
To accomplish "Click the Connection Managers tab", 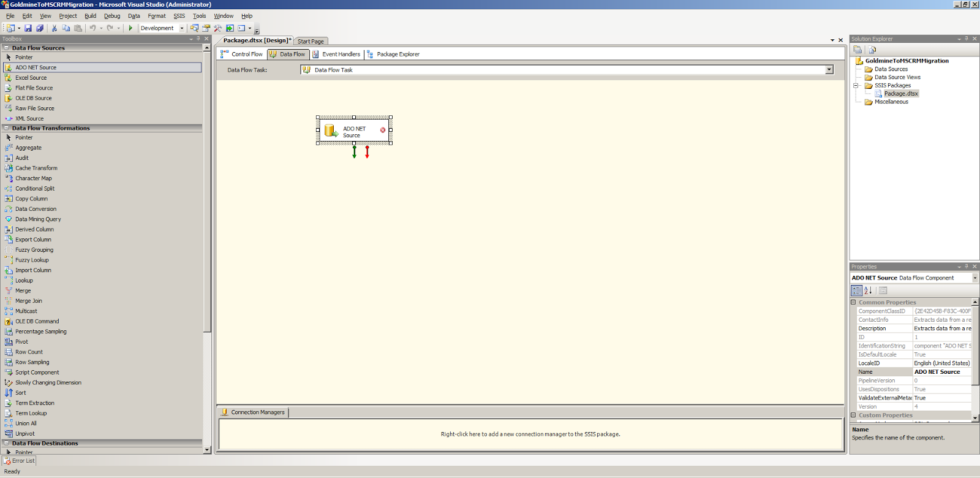I will [253, 412].
